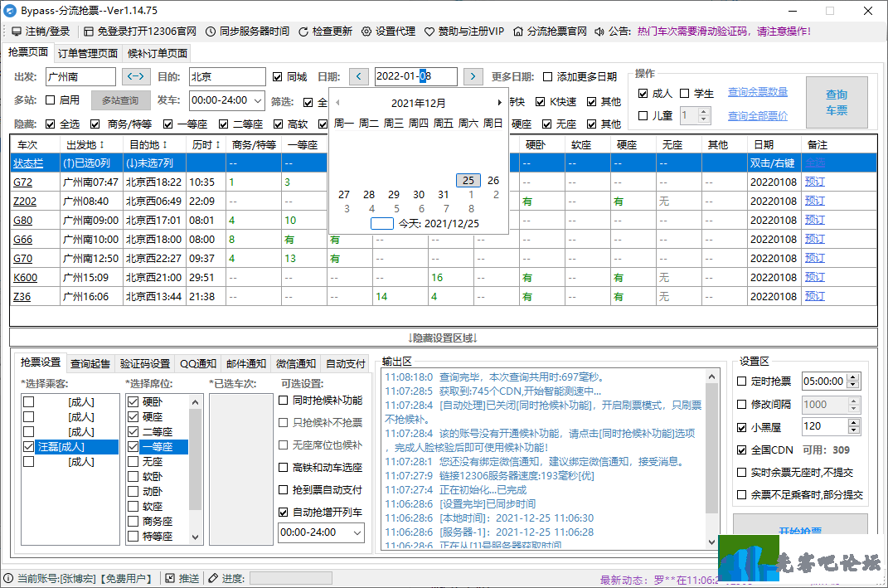Image resolution: width=888 pixels, height=588 pixels.
Task: Click 预订 link for train G80
Action: 814,220
